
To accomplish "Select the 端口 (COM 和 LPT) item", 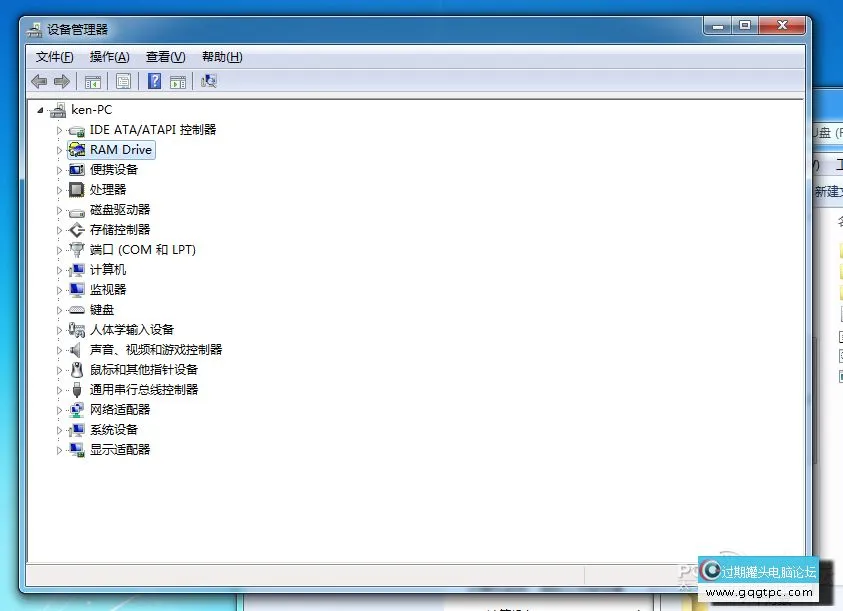I will point(142,250).
